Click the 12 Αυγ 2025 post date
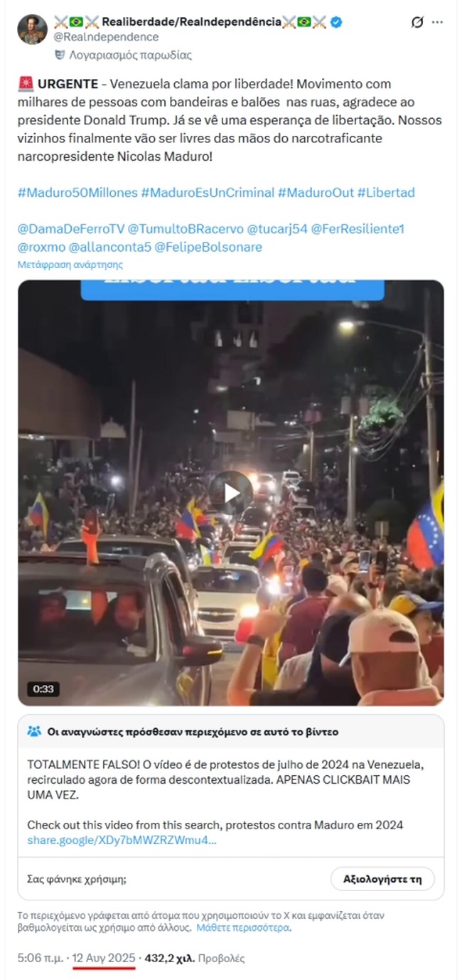Viewport: 462px width, 980px height. [x=104, y=958]
